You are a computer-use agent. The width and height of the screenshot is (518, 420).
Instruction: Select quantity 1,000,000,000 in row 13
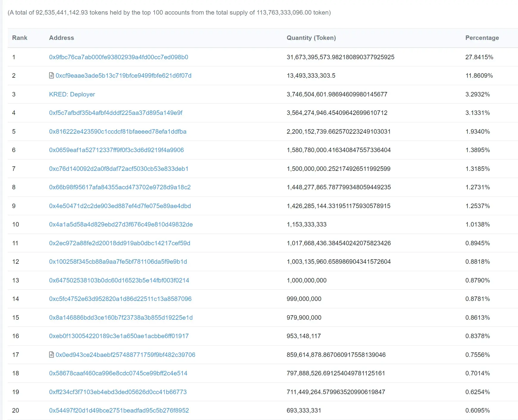307,280
